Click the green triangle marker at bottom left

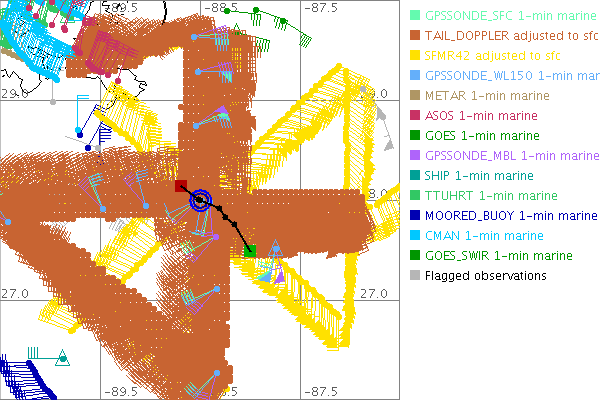click(x=63, y=357)
